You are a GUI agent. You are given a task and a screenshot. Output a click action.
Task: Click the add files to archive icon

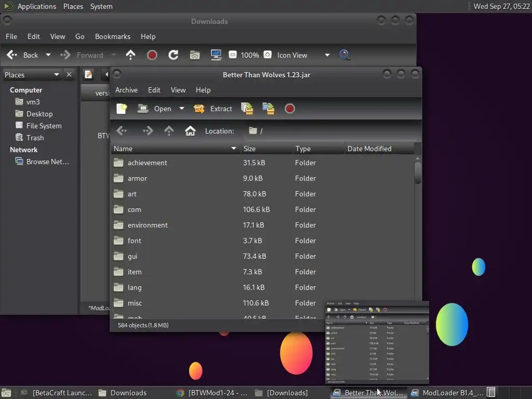pos(247,109)
